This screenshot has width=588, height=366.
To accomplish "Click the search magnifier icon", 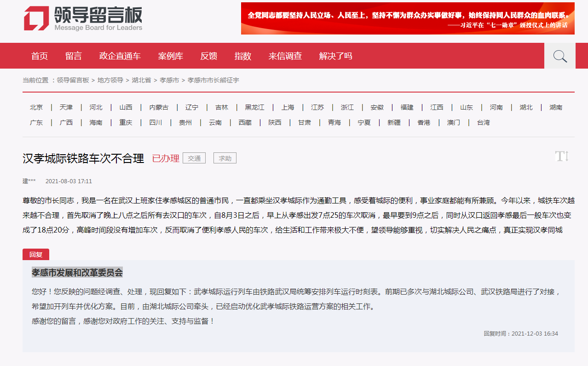I will (559, 56).
